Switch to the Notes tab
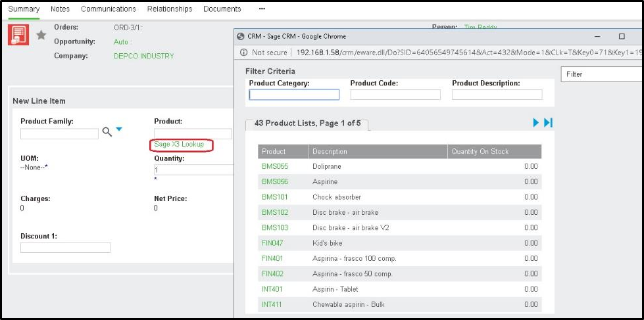The width and height of the screenshot is (644, 320). click(x=60, y=9)
